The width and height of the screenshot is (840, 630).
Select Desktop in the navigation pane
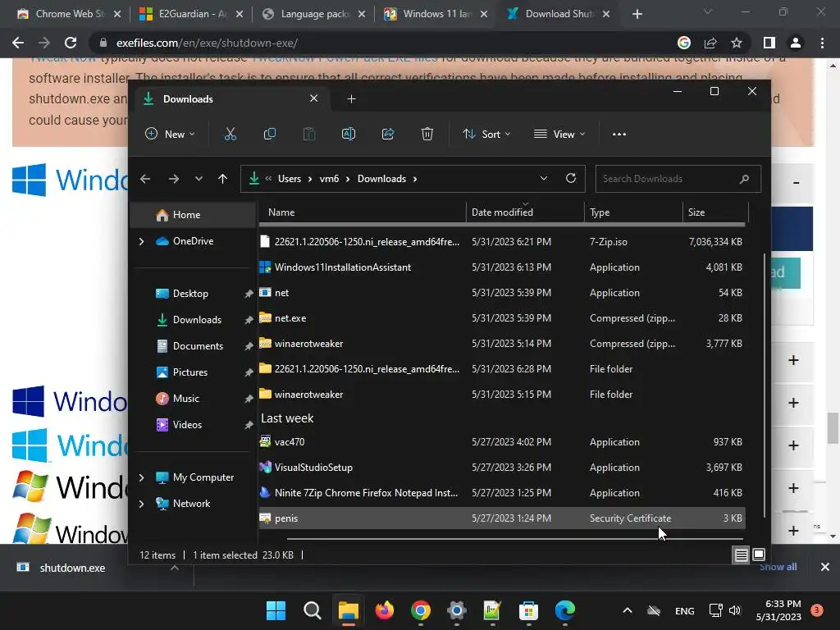point(190,294)
